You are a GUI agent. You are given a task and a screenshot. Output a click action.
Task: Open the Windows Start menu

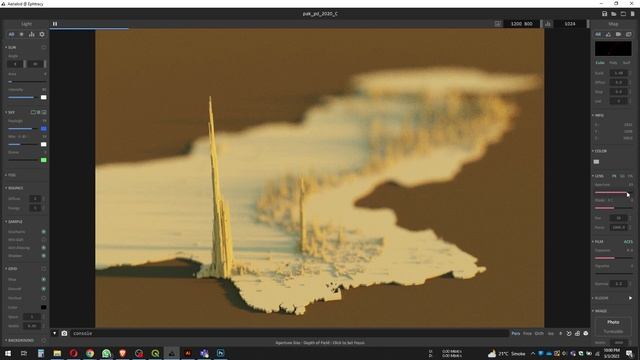pyautogui.click(x=7, y=353)
